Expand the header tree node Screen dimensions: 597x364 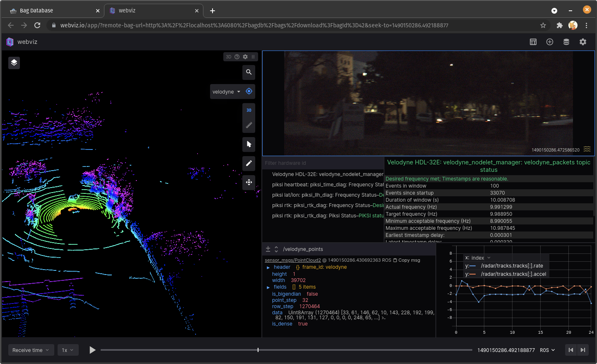click(x=268, y=268)
